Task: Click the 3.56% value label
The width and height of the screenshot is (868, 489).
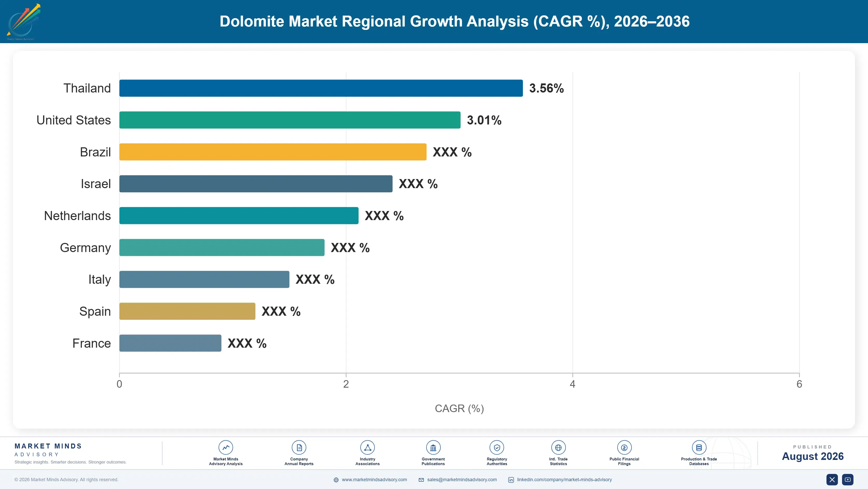Action: point(546,88)
